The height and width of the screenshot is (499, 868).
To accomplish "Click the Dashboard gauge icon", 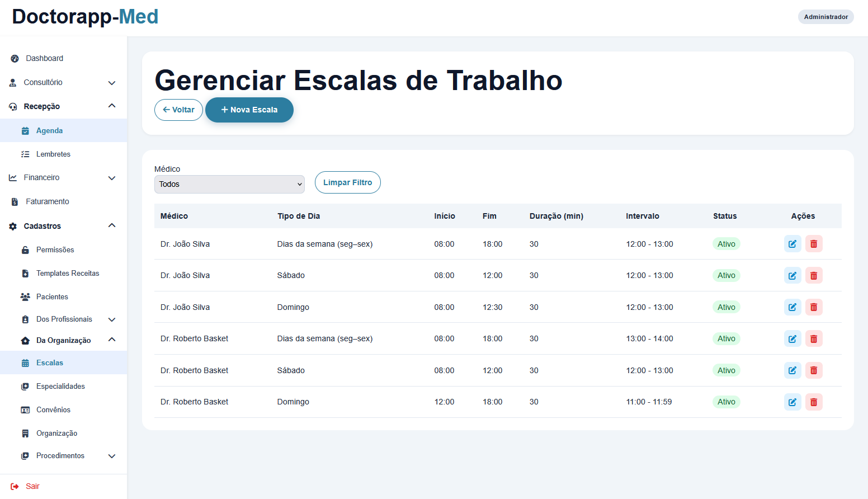I will click(x=15, y=58).
